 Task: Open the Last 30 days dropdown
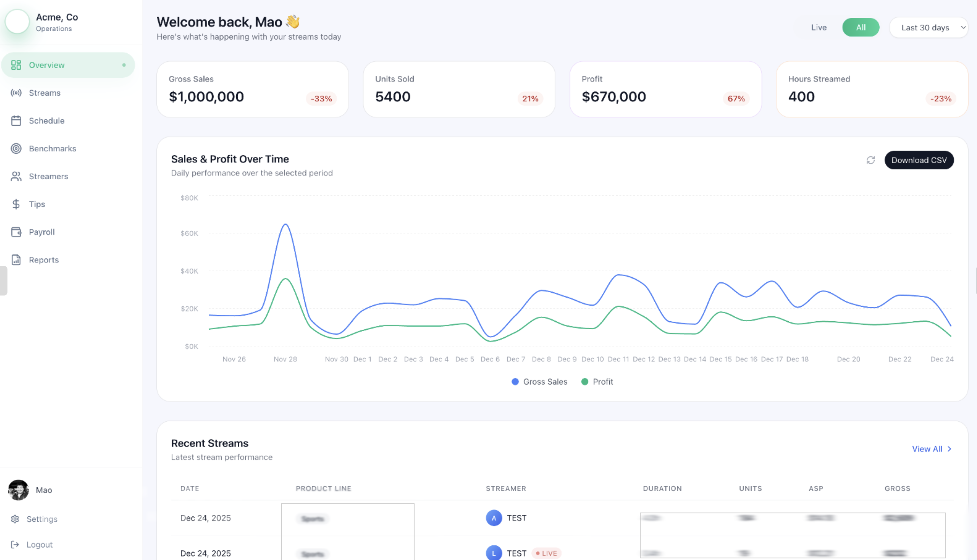tap(928, 27)
